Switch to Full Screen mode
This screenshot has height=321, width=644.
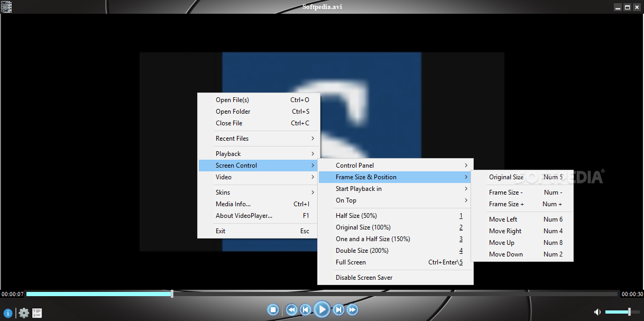395,262
